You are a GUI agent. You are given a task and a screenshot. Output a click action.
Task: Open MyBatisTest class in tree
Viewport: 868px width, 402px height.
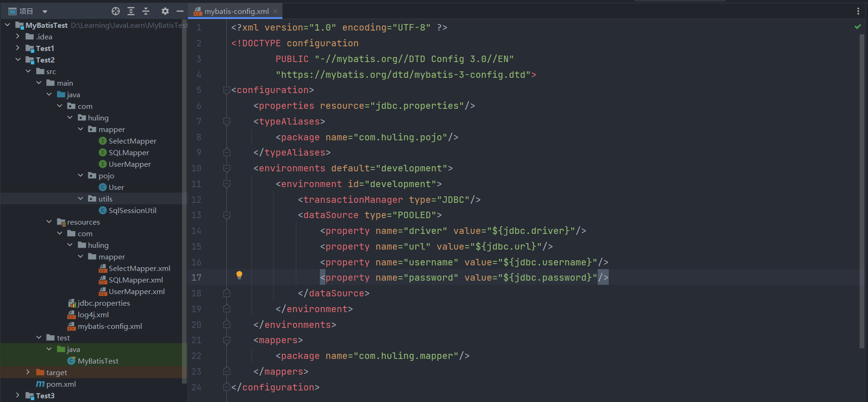(x=98, y=361)
